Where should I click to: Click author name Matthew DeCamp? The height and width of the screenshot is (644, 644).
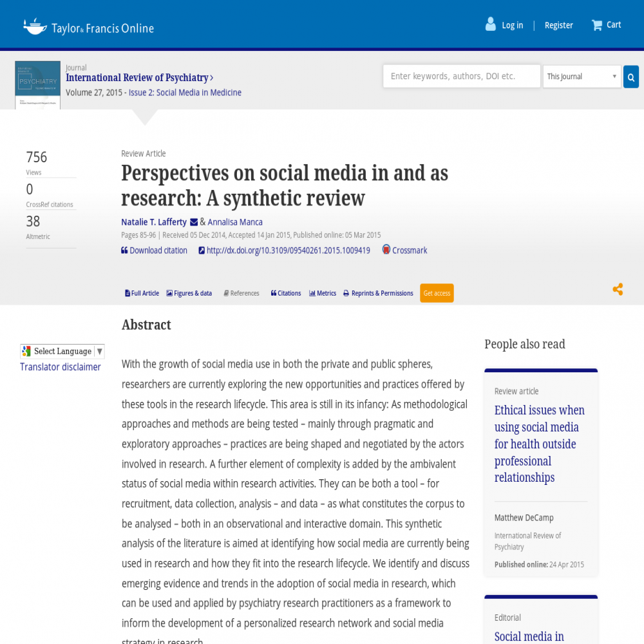524,518
